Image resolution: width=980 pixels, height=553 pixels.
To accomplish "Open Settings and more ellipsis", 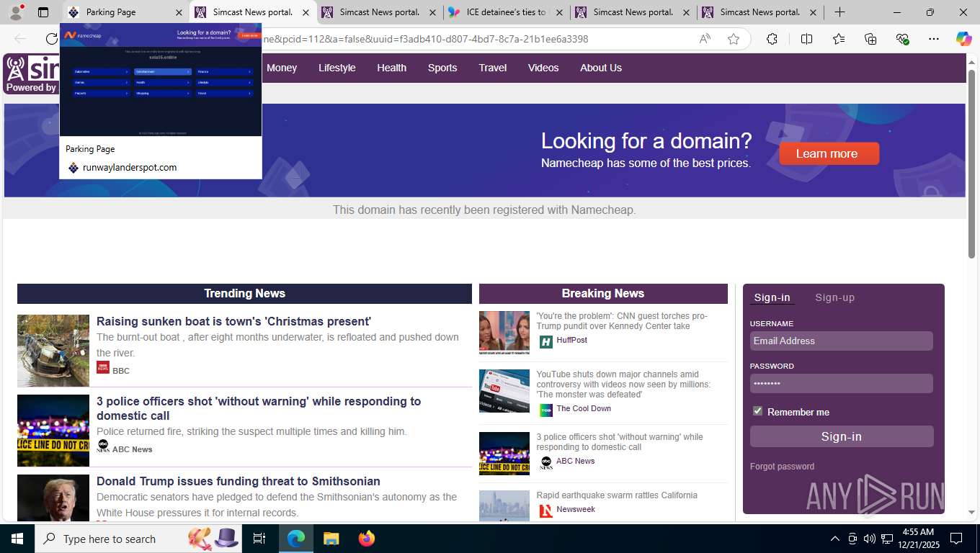I will (x=934, y=39).
